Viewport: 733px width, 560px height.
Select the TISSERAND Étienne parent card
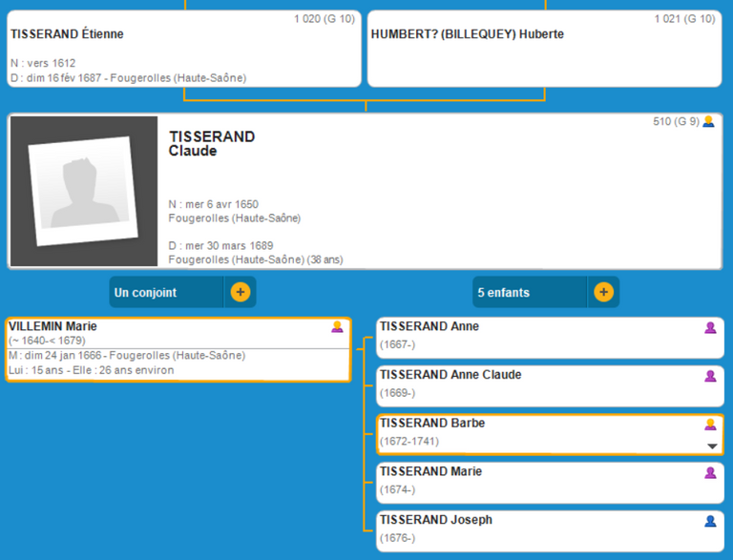[x=184, y=50]
